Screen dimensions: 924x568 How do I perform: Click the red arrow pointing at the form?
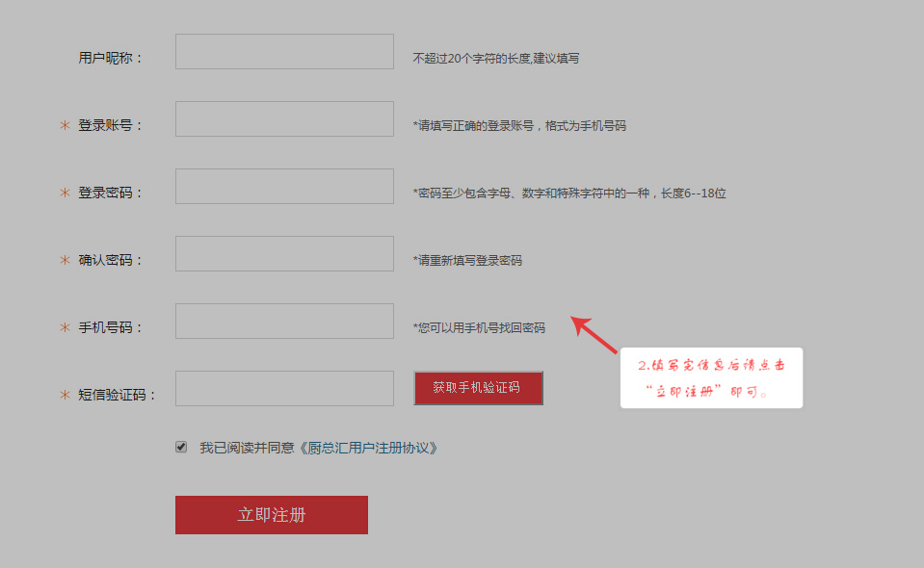(x=594, y=336)
